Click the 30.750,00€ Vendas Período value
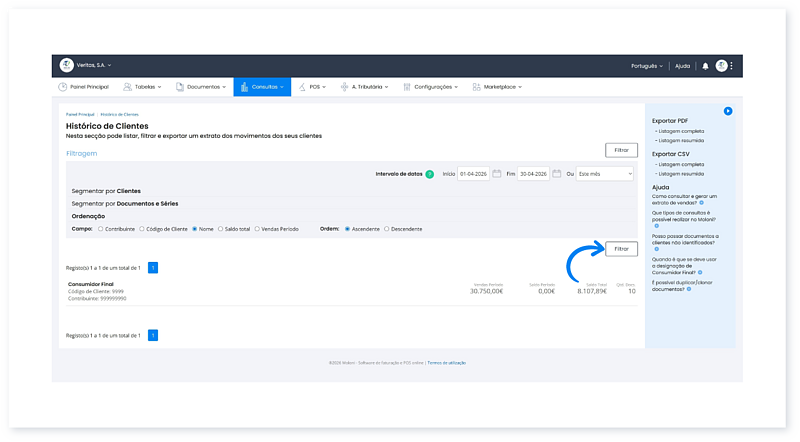The height and width of the screenshot is (442, 800). point(486,291)
